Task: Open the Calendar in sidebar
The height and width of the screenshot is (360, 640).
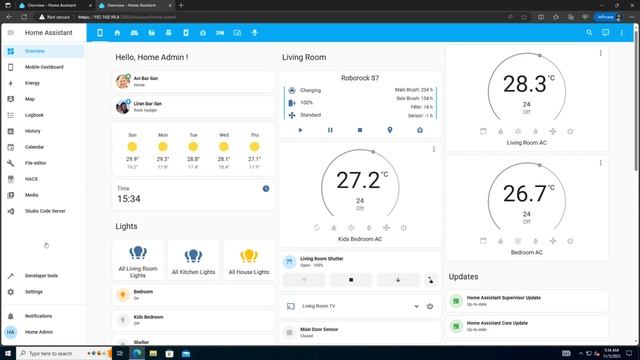Action: tap(44, 147)
